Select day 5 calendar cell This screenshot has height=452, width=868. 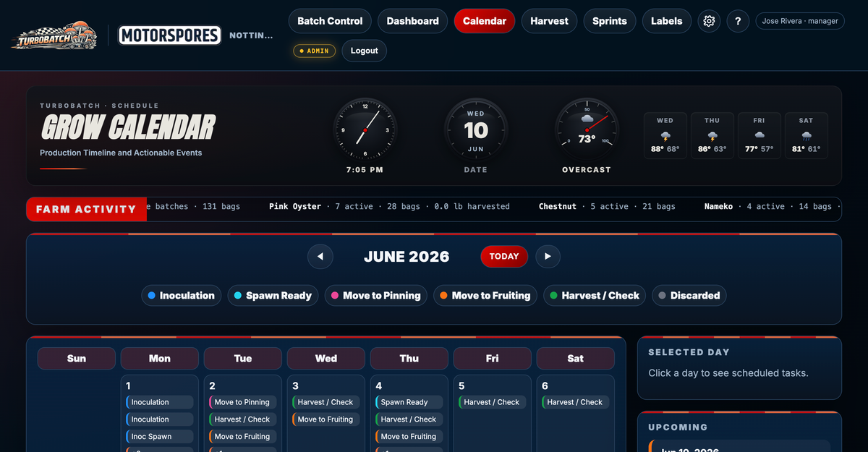493,413
